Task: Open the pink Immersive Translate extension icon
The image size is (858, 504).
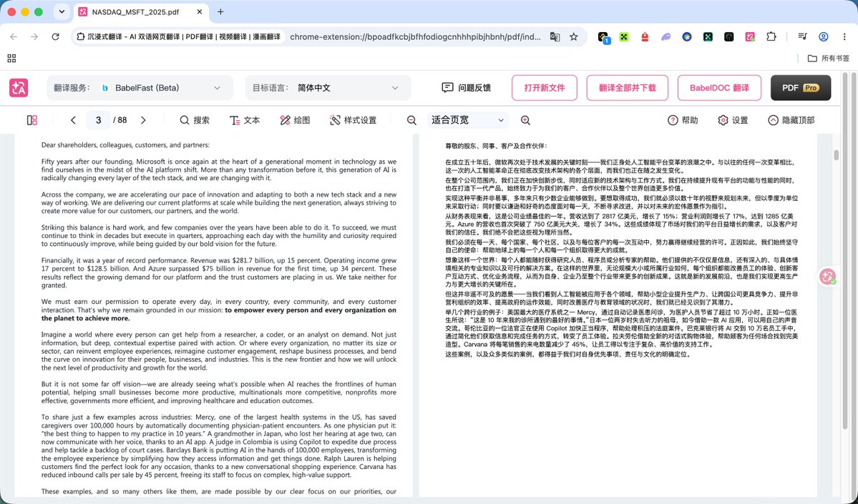Action: (x=750, y=36)
